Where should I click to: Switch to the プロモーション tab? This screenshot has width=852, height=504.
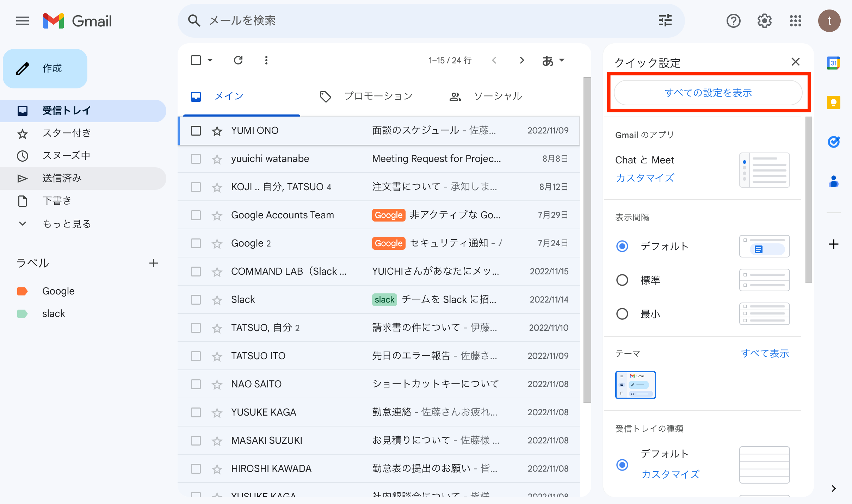pyautogui.click(x=366, y=97)
